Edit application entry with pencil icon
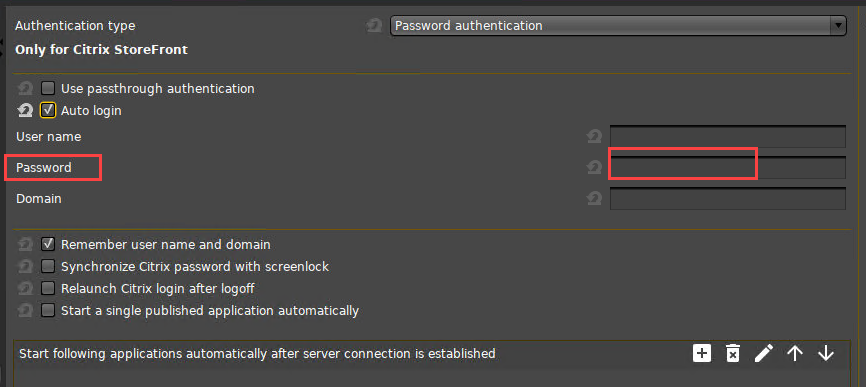 pyautogui.click(x=764, y=353)
